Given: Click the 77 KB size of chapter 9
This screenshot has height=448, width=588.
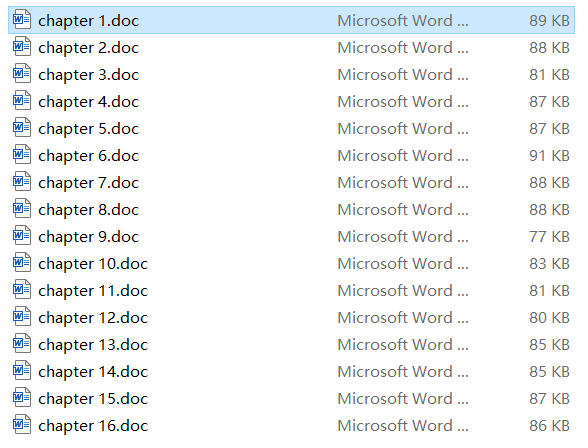Looking at the screenshot, I should point(549,237).
